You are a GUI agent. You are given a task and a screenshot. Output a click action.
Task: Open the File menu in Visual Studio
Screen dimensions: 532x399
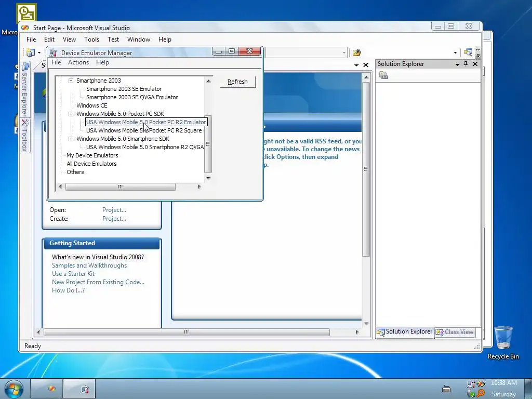[31, 39]
